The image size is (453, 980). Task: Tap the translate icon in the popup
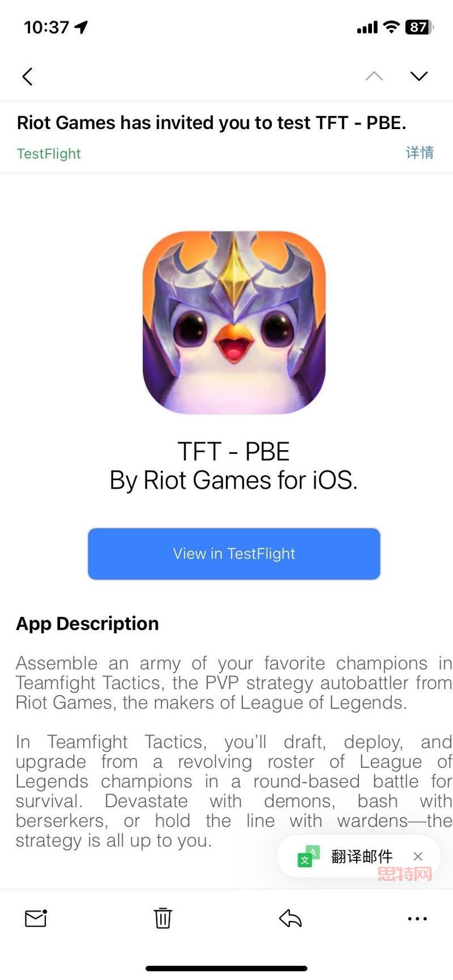click(x=309, y=857)
